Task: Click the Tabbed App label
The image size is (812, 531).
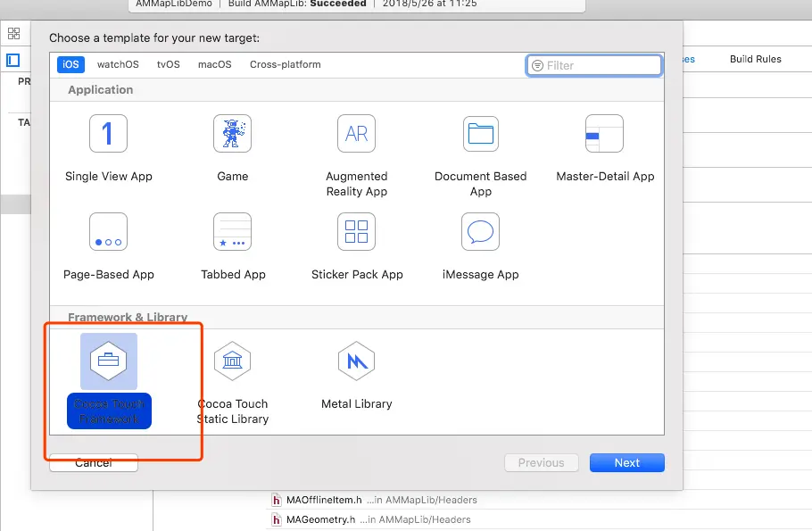Action: pos(233,274)
